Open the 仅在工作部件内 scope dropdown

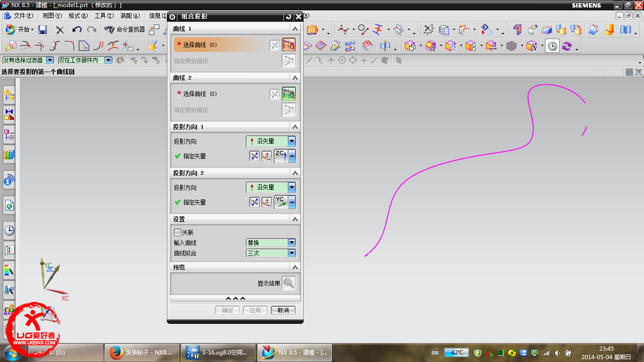pos(85,60)
